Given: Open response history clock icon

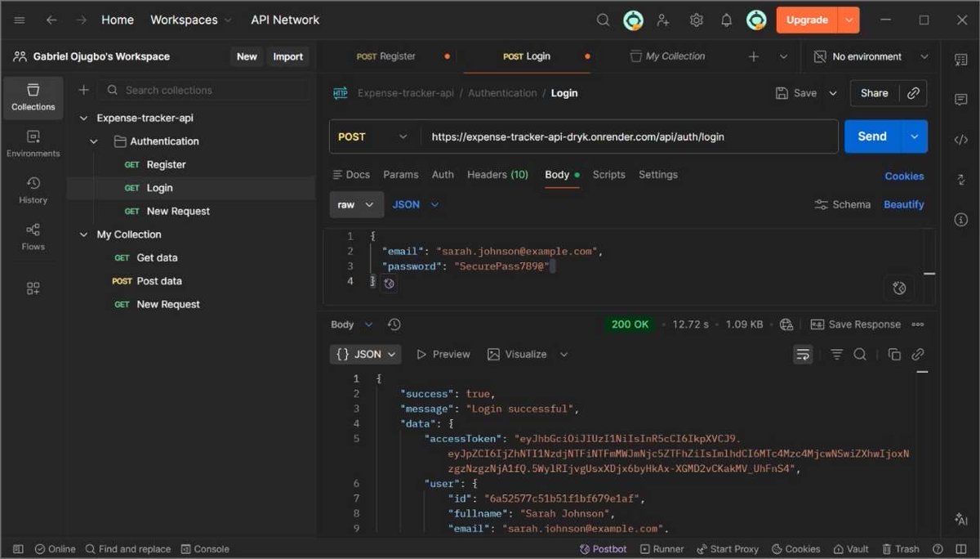Looking at the screenshot, I should (394, 324).
